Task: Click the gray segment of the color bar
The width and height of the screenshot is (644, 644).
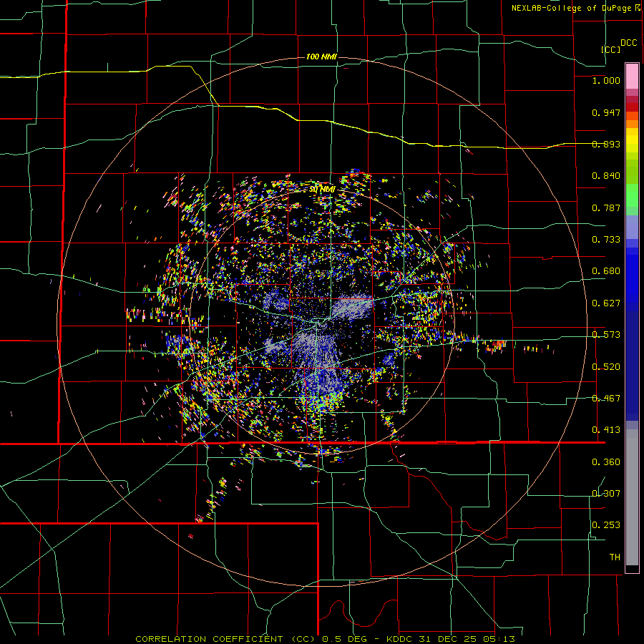Action: click(632, 497)
